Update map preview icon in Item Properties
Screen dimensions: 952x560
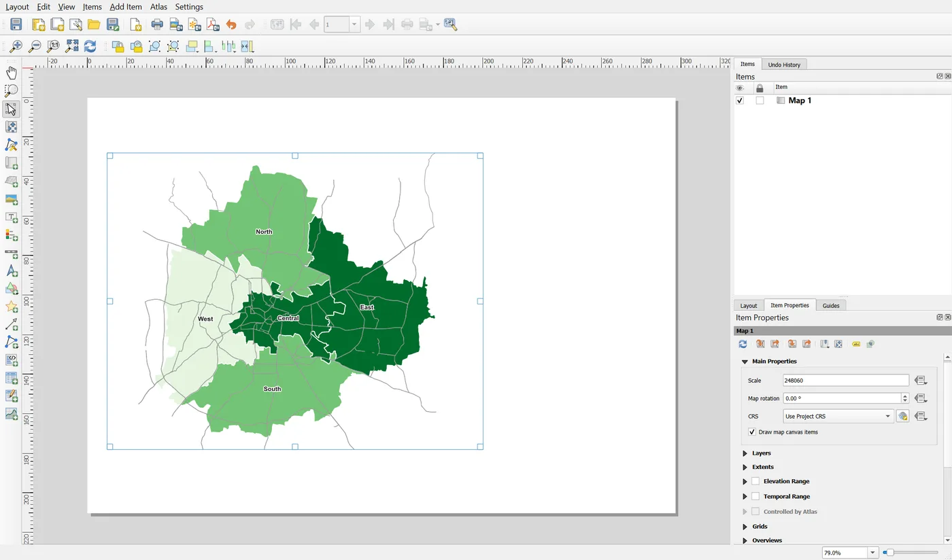coord(743,345)
